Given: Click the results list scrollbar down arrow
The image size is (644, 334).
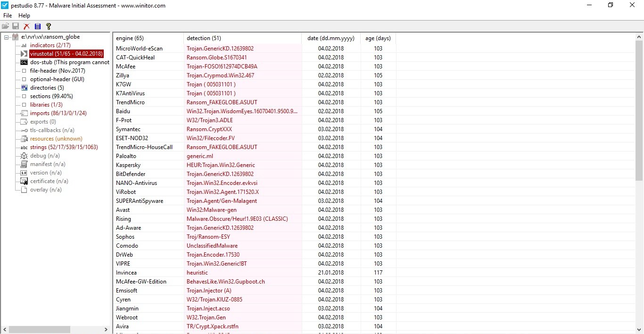Looking at the screenshot, I should click(639, 329).
